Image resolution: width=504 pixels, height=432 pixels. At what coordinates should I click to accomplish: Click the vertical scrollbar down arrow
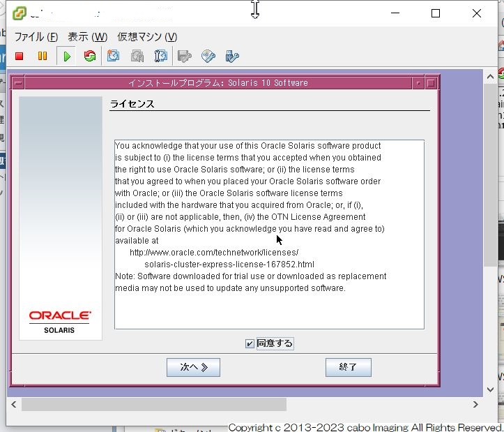point(490,389)
